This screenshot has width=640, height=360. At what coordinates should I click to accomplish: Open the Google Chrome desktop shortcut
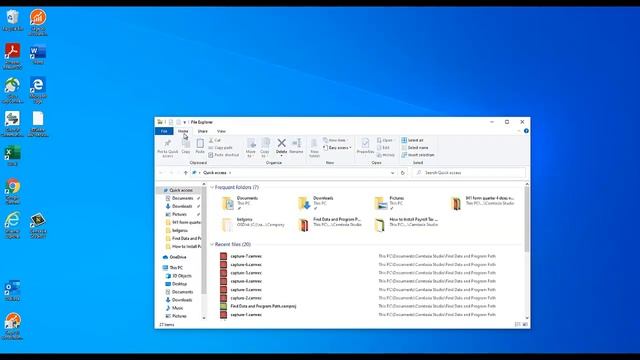pyautogui.click(x=13, y=191)
